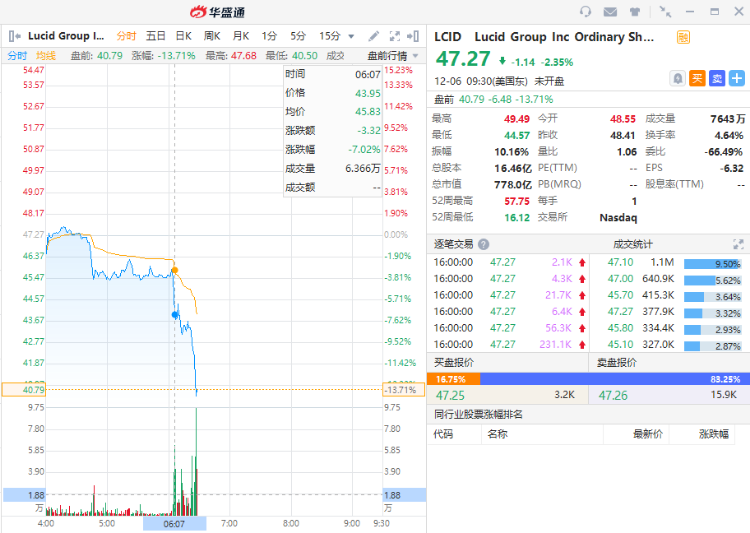Screen dimensions: 750x533
Task: Click the 盘前 40.79 quote line
Action: point(493,100)
